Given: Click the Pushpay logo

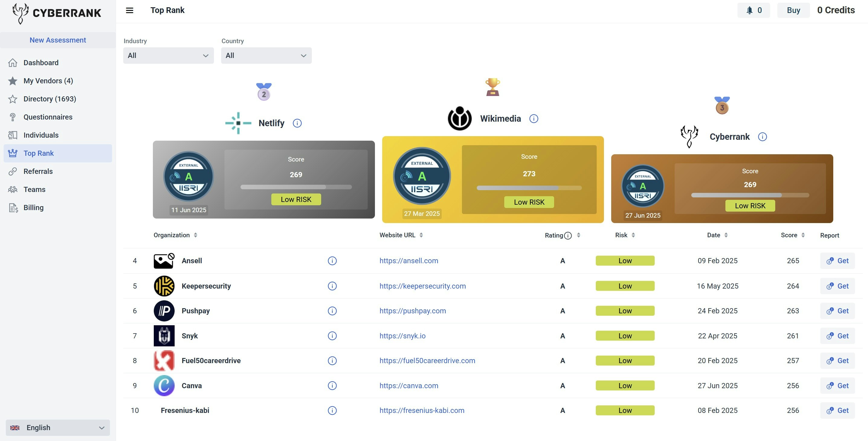Looking at the screenshot, I should pos(164,311).
